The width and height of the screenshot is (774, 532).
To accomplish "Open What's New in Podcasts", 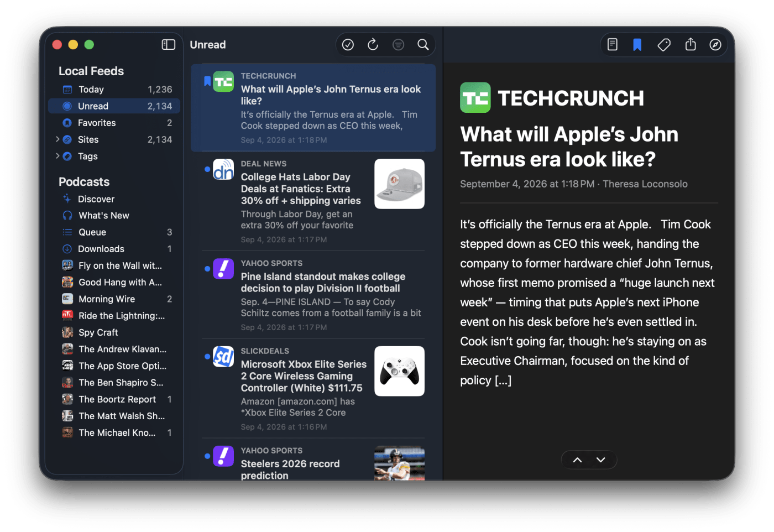I will tap(114, 216).
